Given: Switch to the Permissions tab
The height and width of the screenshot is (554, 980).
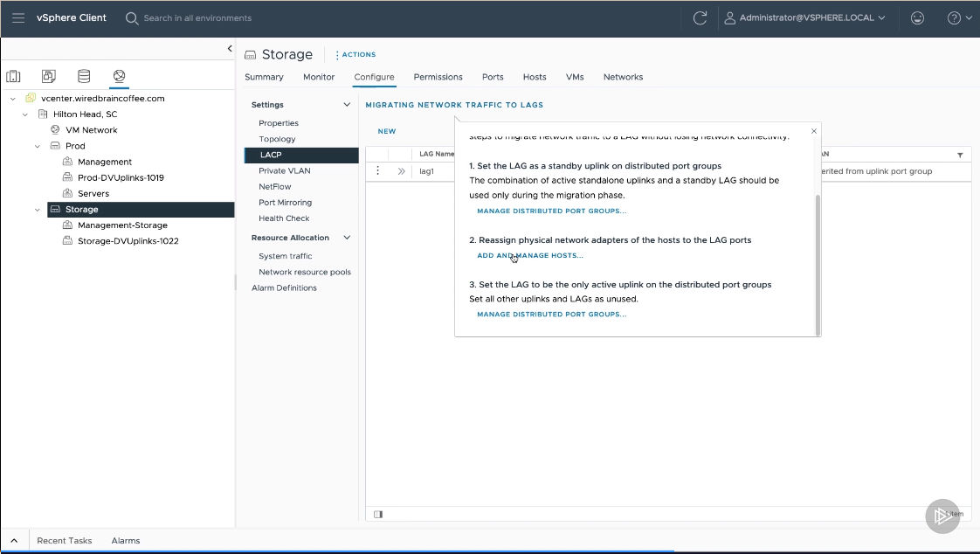Looking at the screenshot, I should [x=438, y=77].
